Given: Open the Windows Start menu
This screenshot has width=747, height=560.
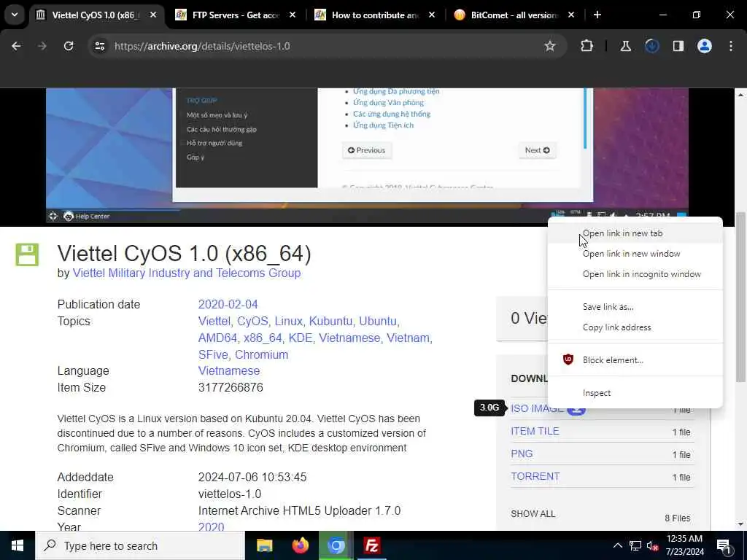Looking at the screenshot, I should click(x=18, y=545).
